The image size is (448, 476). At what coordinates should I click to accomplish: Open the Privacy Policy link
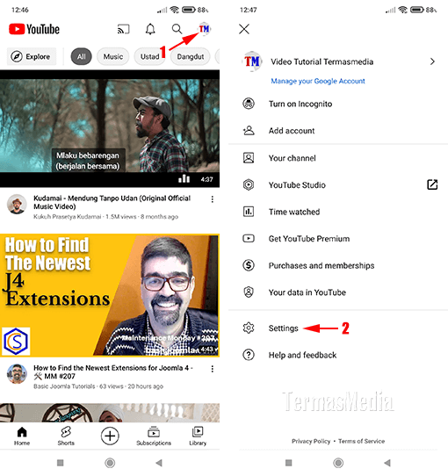click(311, 441)
